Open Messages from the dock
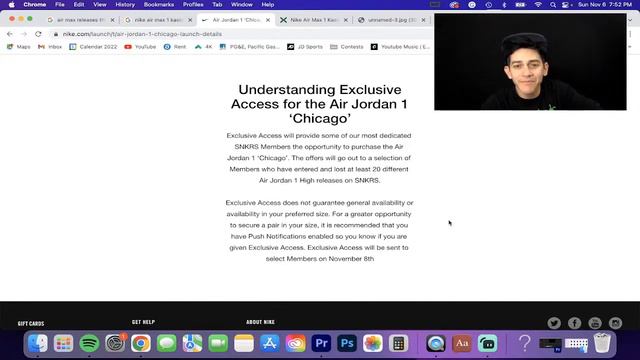Viewport: 640px width, 360px height. point(167,343)
